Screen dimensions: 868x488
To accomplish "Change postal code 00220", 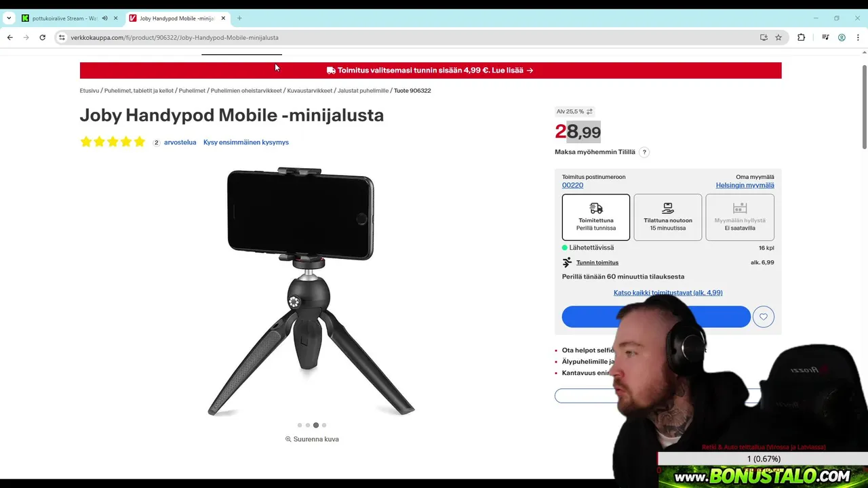I will click(572, 185).
